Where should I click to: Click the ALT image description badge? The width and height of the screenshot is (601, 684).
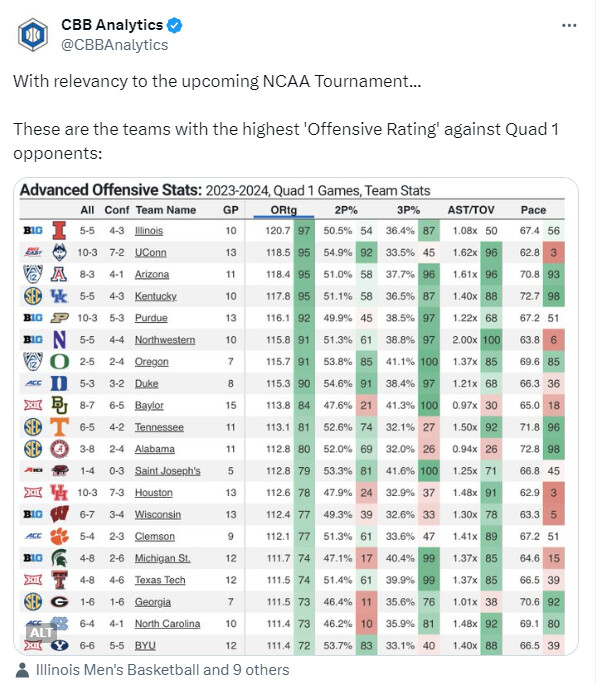40,632
